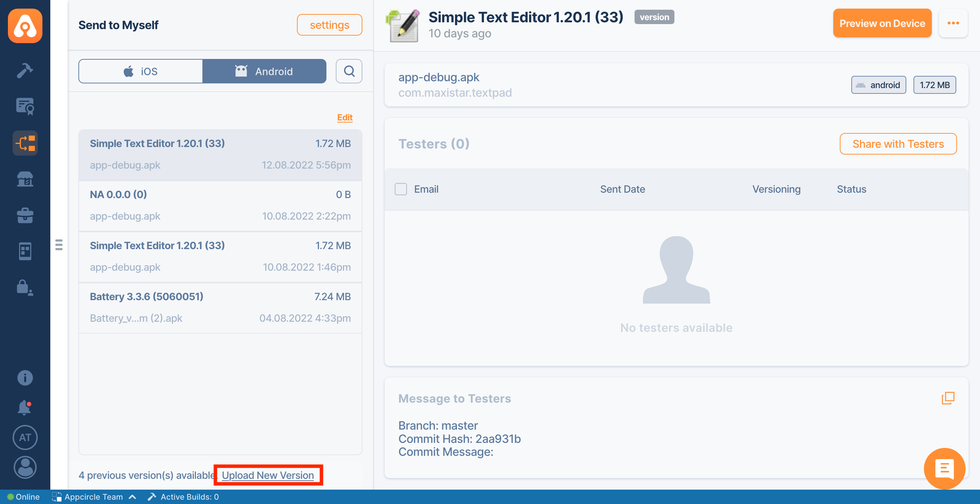Click the Sent Date column header

click(622, 189)
